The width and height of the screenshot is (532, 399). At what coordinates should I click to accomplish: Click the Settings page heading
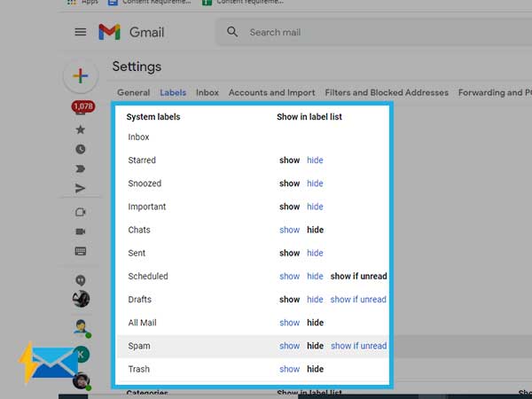click(137, 66)
